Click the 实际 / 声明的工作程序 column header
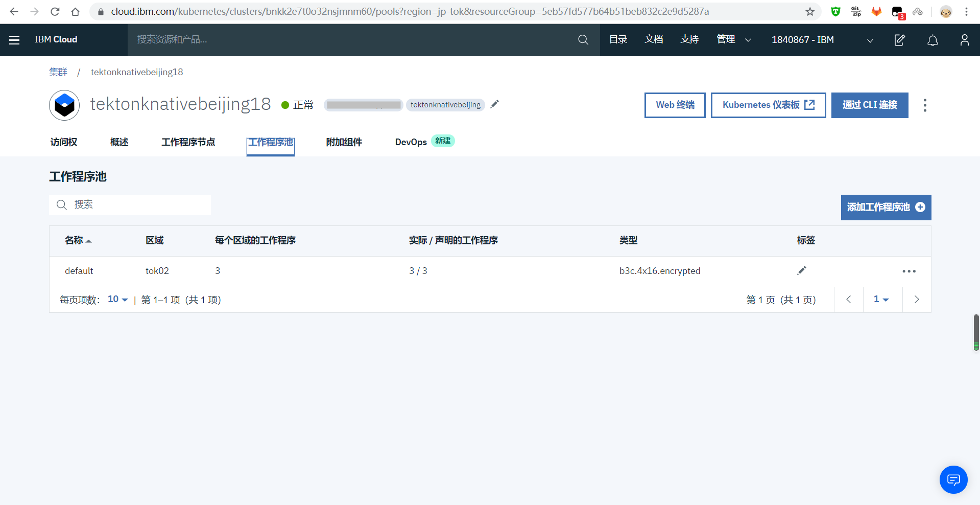The image size is (980, 505). [453, 240]
